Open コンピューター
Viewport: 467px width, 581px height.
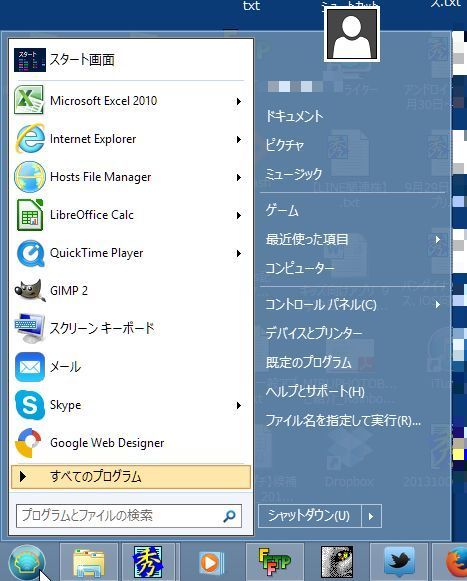(x=300, y=268)
